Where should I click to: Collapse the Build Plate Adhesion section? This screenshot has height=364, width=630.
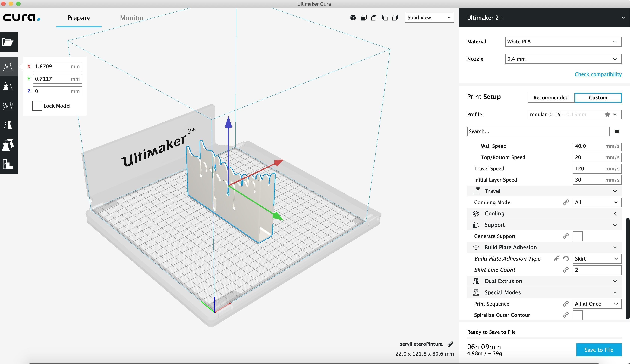click(544, 247)
